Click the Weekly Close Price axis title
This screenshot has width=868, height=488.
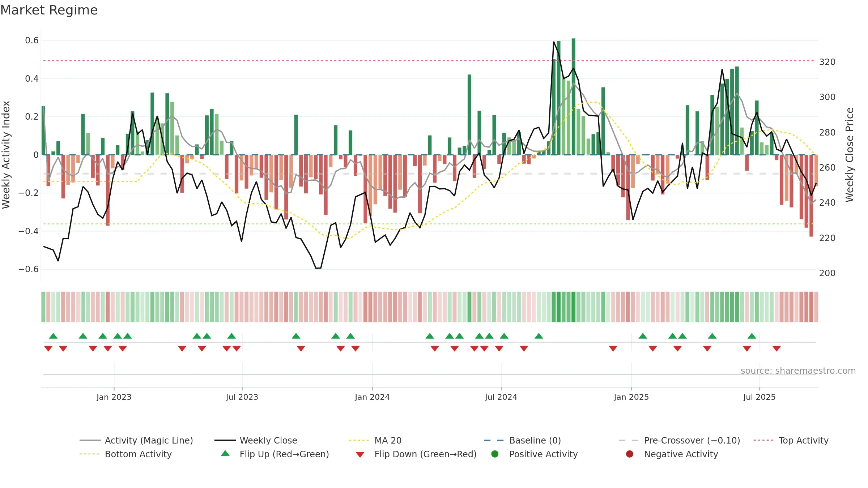(850, 155)
